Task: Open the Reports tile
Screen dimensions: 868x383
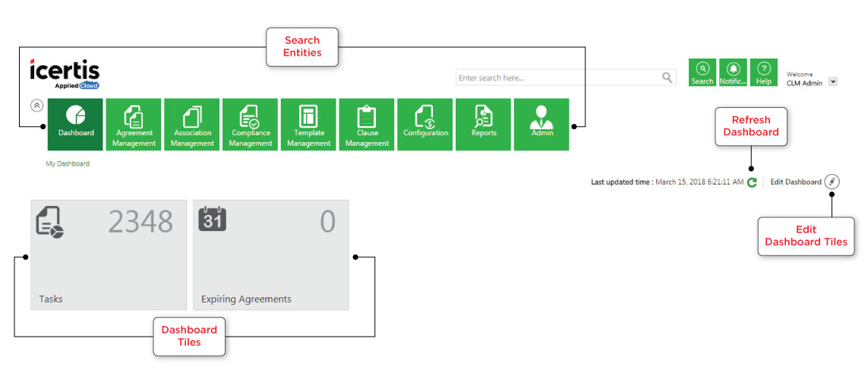Action: point(484,125)
